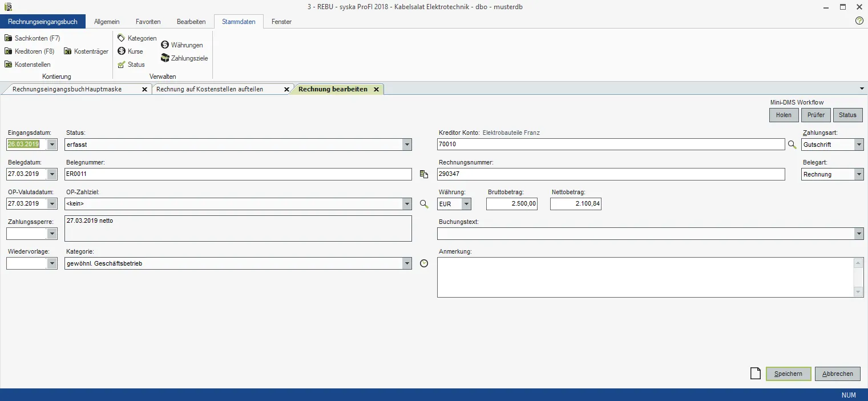
Task: Open the Rechnungseingangsbuch menu tab
Action: [x=43, y=22]
